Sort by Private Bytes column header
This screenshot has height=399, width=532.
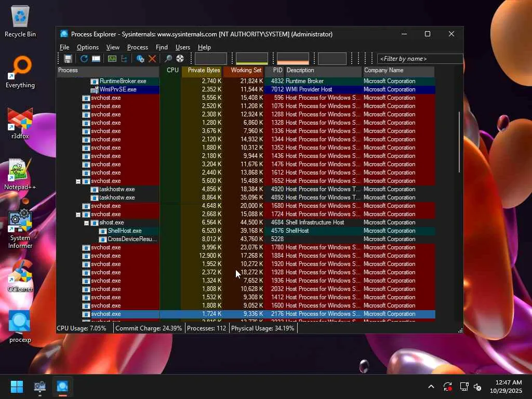click(x=202, y=70)
